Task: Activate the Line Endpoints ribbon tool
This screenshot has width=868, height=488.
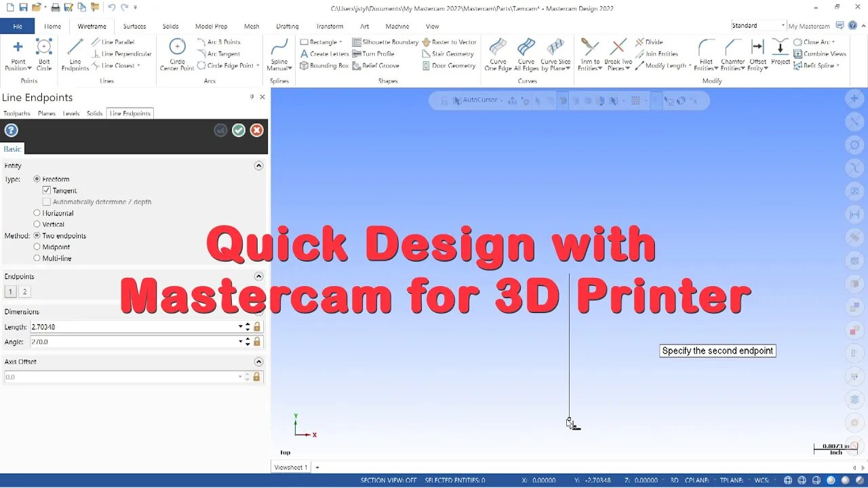Action: point(75,54)
